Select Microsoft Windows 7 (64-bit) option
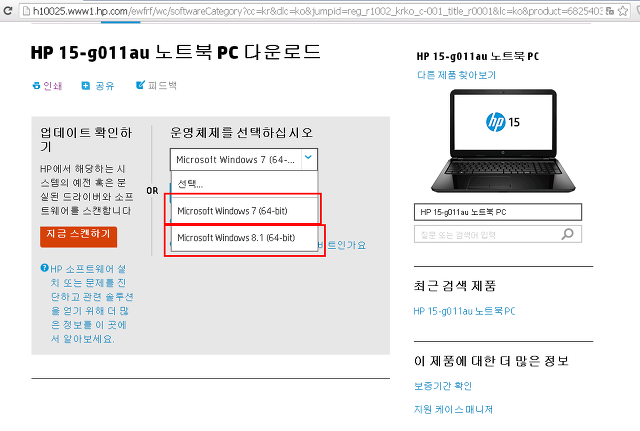The width and height of the screenshot is (640, 431). click(244, 211)
